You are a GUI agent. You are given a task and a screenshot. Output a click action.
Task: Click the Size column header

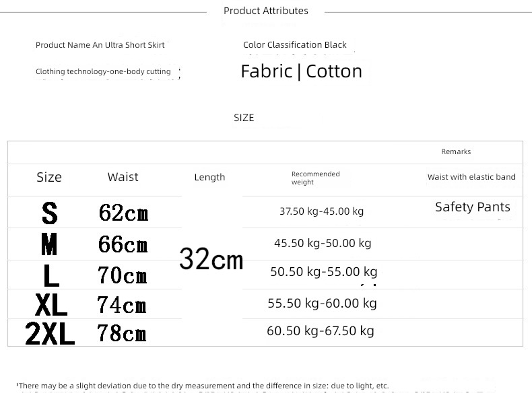click(x=49, y=177)
